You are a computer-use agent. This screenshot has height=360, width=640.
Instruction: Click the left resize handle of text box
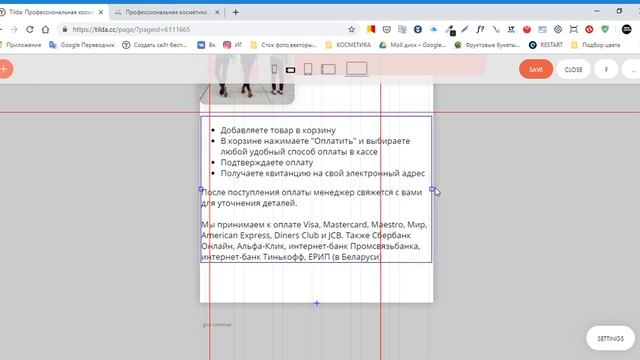click(200, 189)
